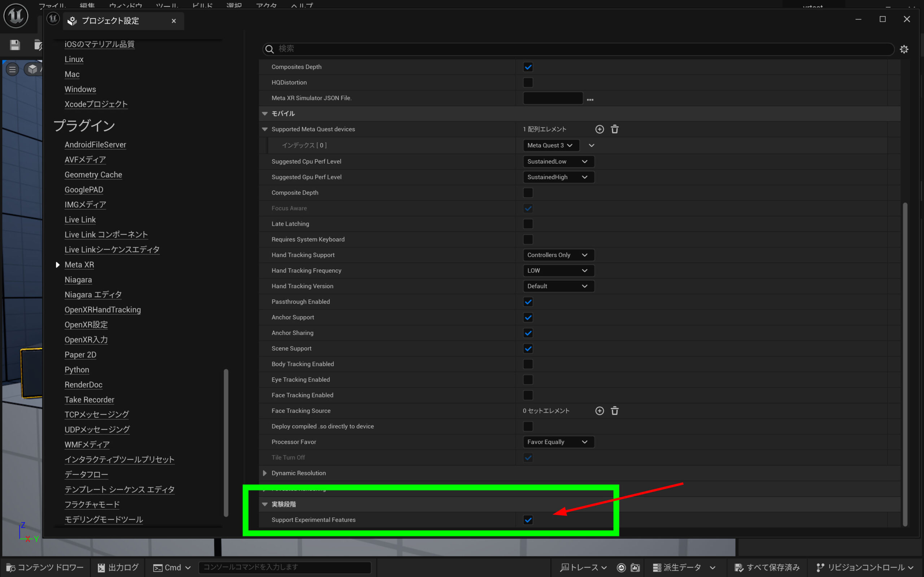
Task: Open the OpenXRHandTracking plugin settings
Action: pos(103,310)
